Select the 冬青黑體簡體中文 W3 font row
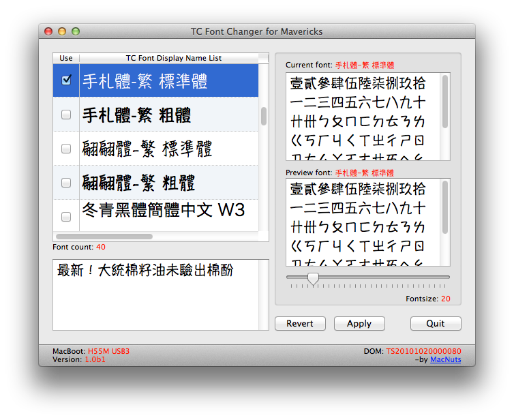Screen dimensions: 514x420 point(155,215)
